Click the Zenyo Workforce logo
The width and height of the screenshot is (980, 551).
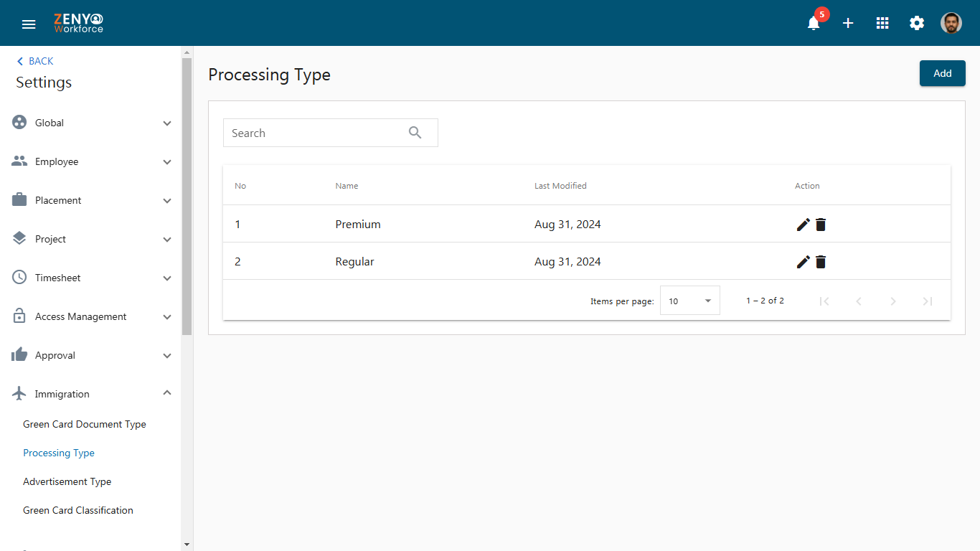coord(78,23)
